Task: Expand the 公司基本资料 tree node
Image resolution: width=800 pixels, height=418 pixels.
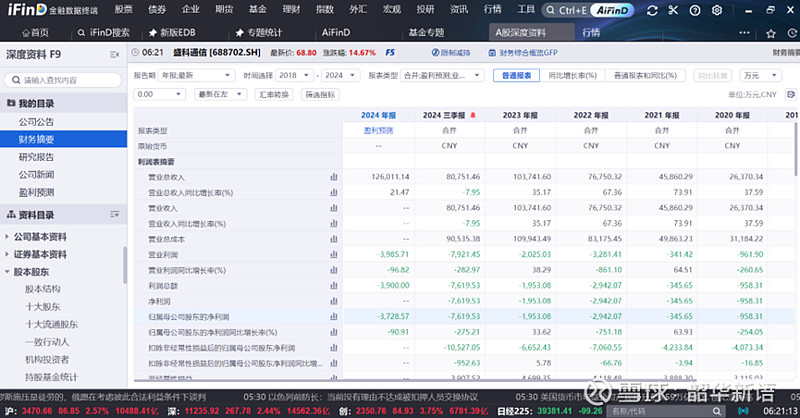Action: 7,237
